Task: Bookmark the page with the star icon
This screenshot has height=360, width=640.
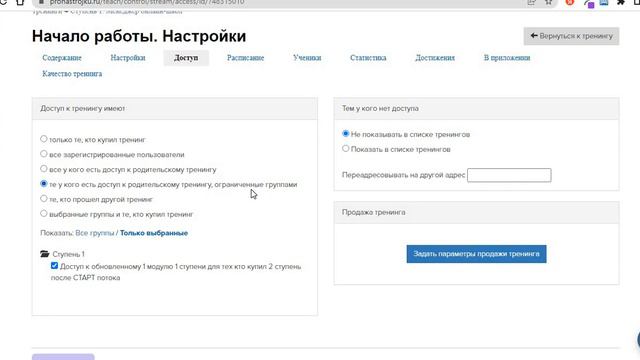Action: 549,2
